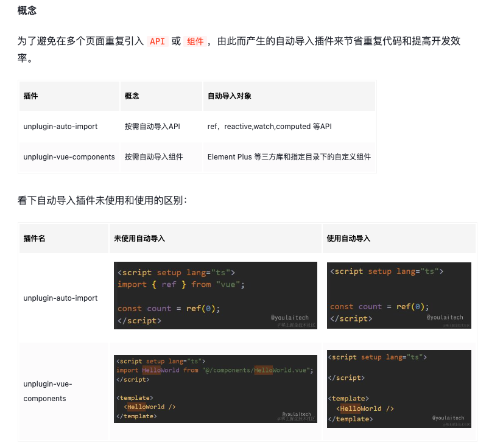Click the 看下自动导入插件未使用和使用的区别 paragraph
489x448 pixels.
point(102,200)
